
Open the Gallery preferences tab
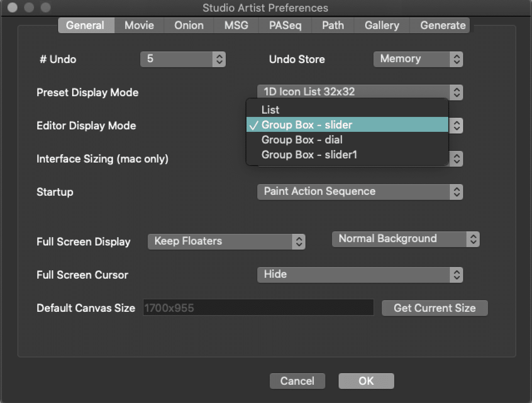point(382,25)
